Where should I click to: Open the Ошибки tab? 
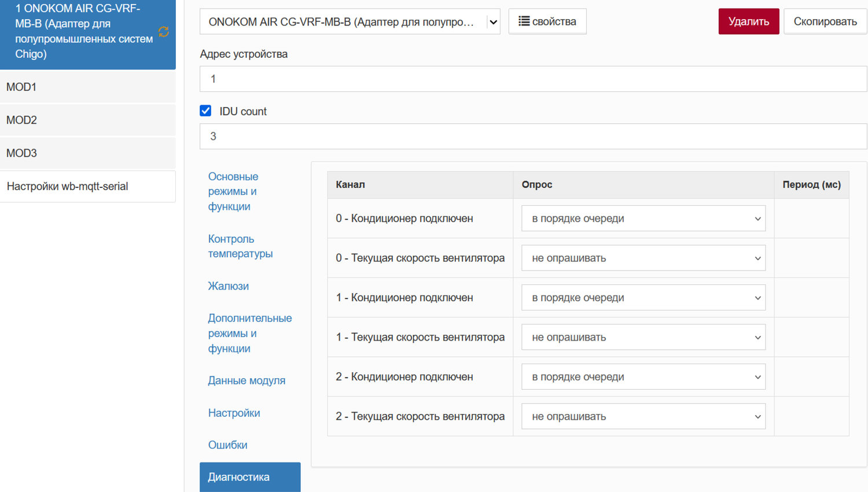[228, 445]
